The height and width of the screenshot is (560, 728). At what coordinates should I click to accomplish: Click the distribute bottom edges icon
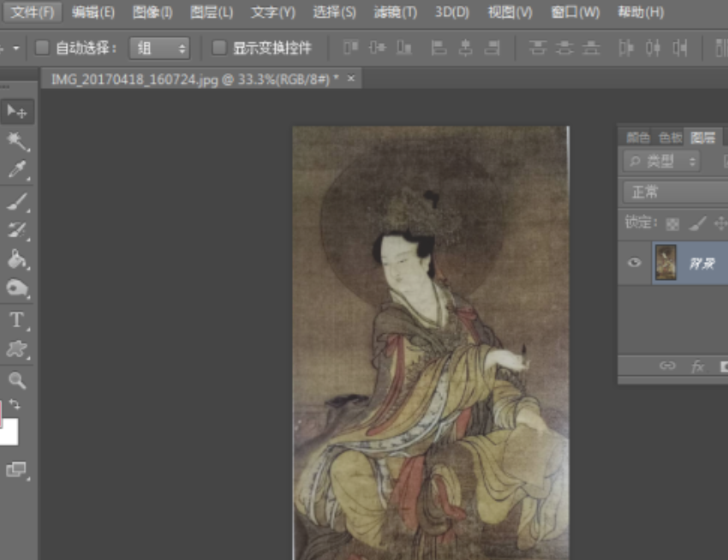(591, 47)
